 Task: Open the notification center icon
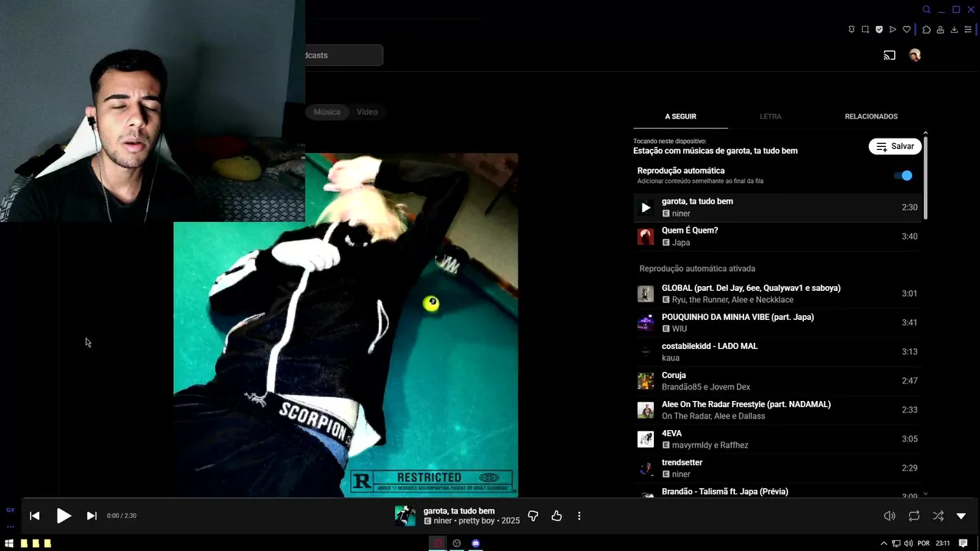pos(963,543)
